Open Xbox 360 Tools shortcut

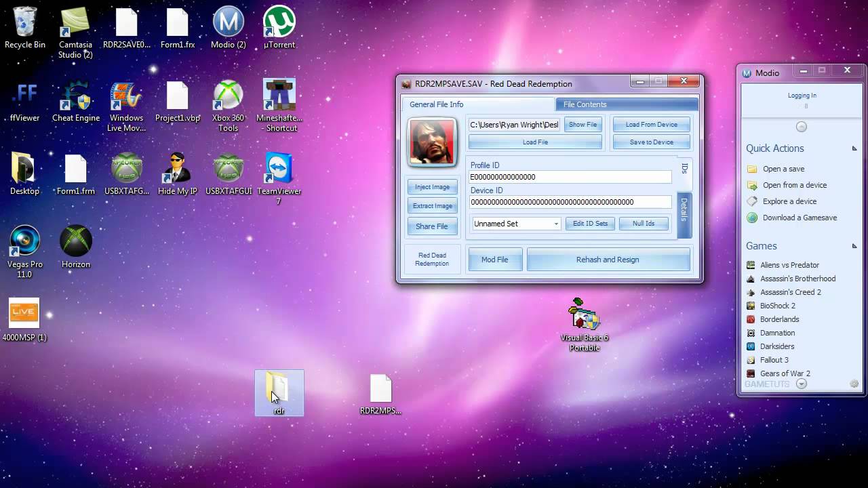(x=229, y=106)
